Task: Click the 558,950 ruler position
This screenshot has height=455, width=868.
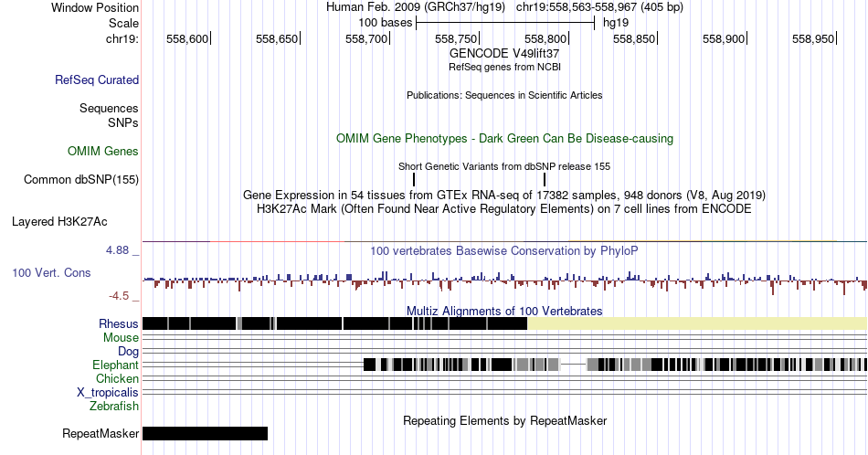Action: [813, 38]
